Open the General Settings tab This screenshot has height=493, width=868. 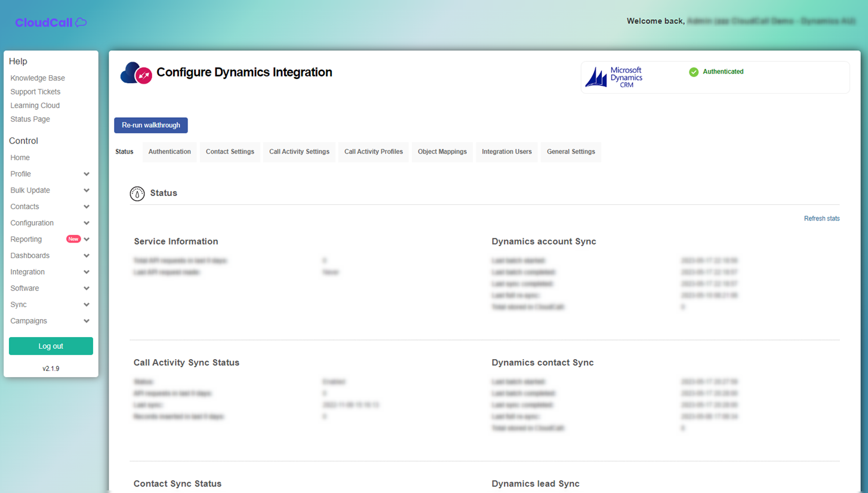pos(571,152)
